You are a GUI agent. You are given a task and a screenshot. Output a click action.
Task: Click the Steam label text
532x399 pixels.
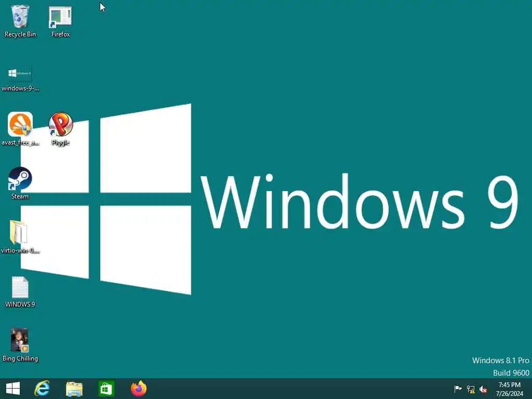20,196
